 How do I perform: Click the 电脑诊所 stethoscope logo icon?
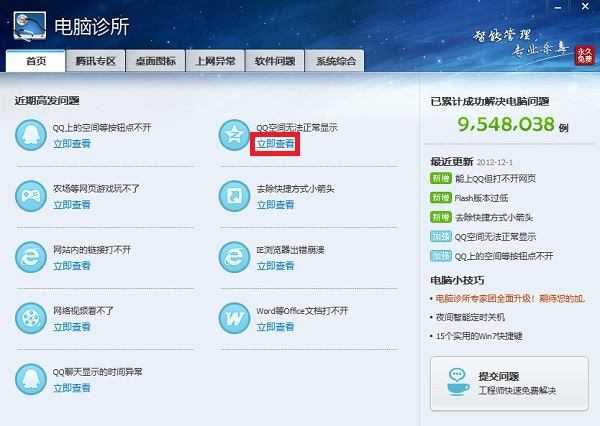pos(29,26)
